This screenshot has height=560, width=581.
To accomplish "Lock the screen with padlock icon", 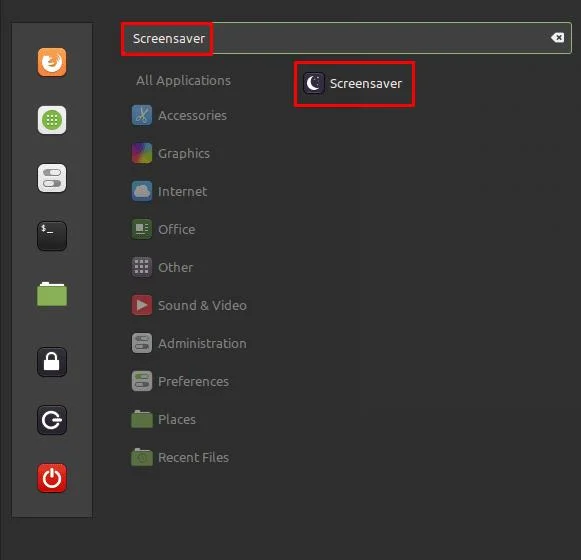I will [52, 362].
